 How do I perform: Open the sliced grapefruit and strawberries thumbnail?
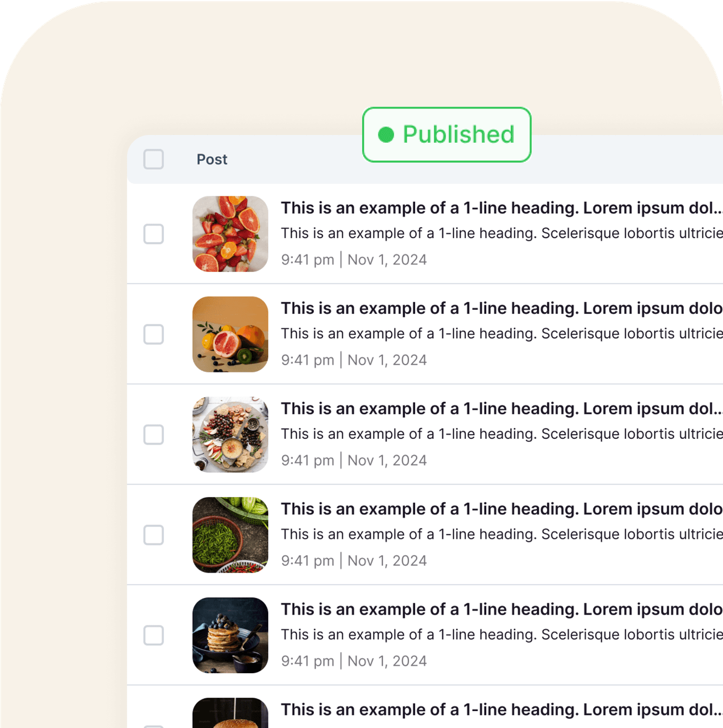(230, 234)
